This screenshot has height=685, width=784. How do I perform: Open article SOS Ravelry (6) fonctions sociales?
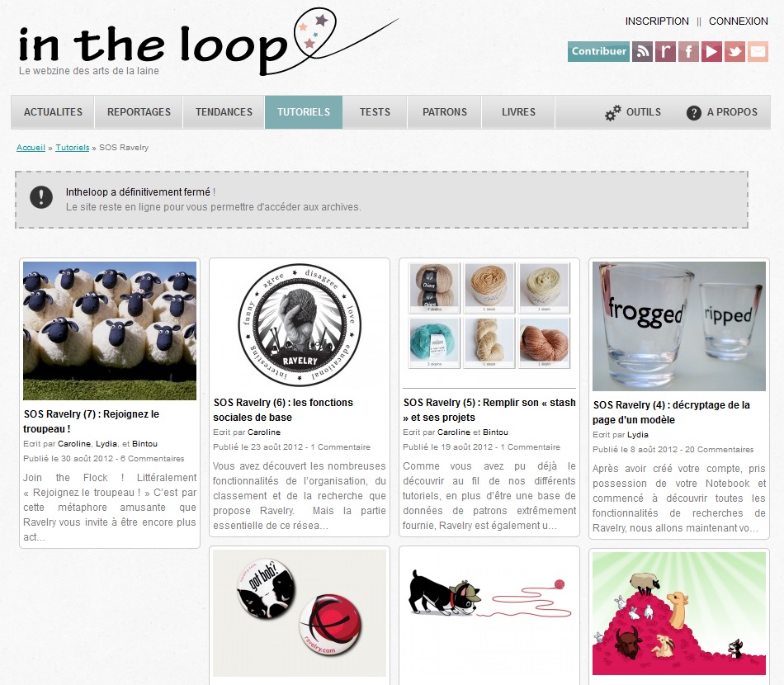[x=283, y=410]
